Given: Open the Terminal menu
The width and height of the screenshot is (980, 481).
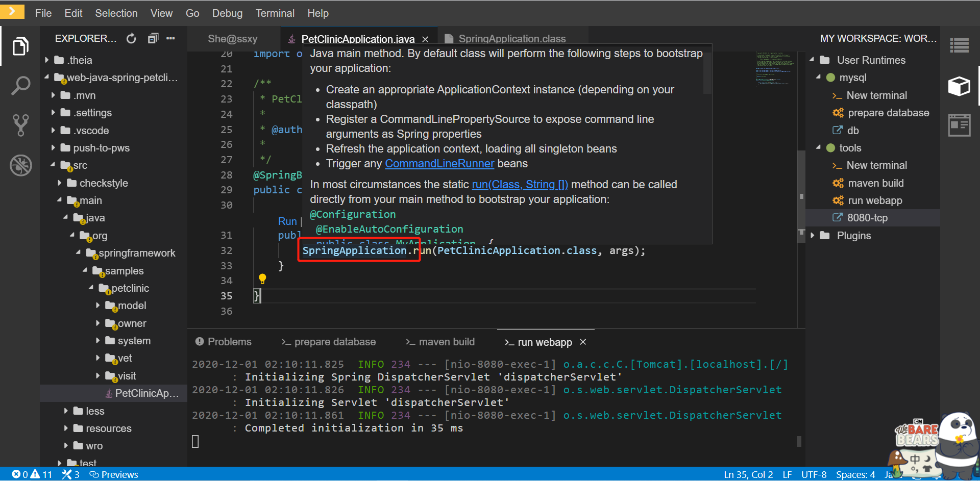Looking at the screenshot, I should point(275,13).
